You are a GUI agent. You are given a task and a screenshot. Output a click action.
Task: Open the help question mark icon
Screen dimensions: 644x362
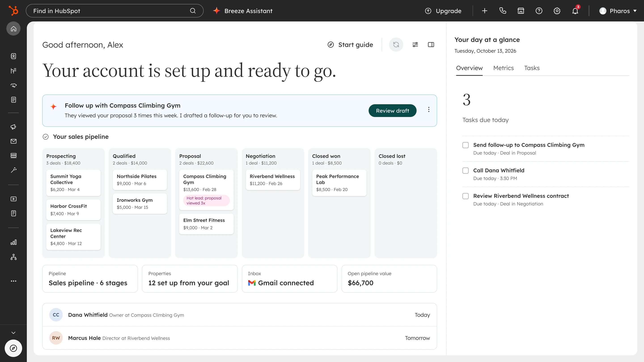539,11
